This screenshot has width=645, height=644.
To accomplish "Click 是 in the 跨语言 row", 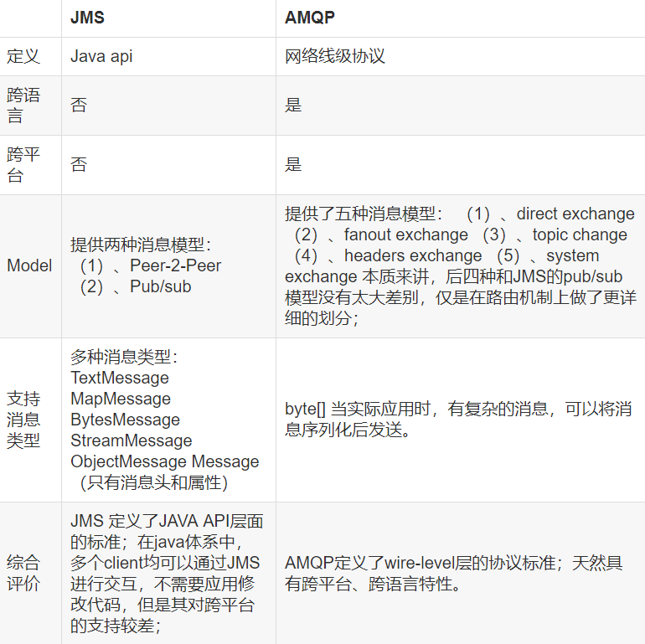I will [293, 105].
